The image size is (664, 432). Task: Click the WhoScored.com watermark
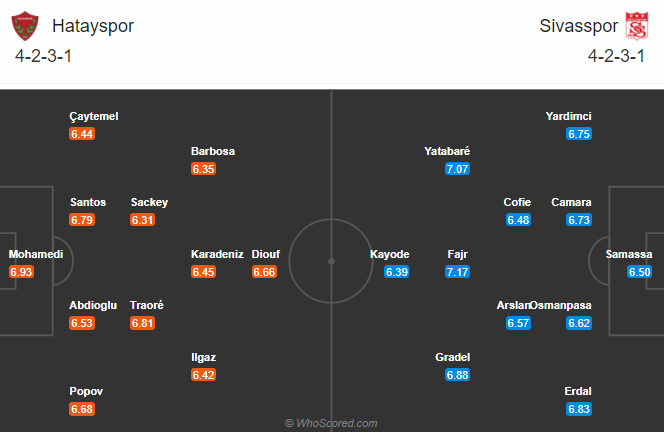[x=331, y=423]
